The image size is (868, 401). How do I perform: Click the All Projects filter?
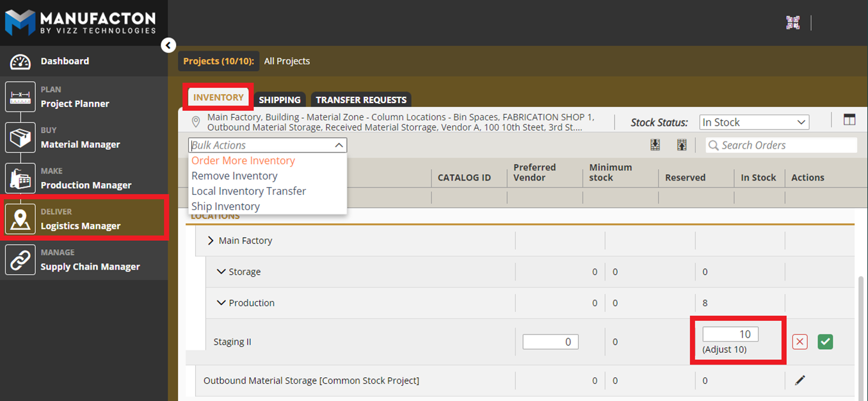pyautogui.click(x=287, y=61)
